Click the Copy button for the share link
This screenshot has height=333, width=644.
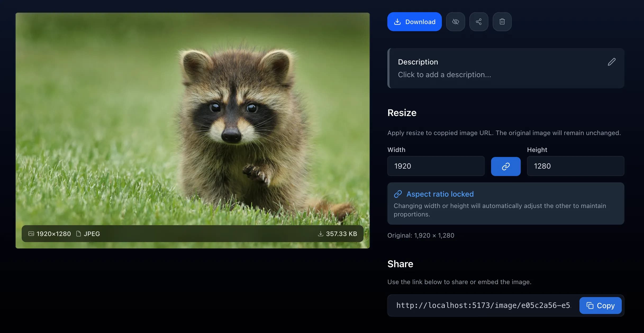click(600, 306)
